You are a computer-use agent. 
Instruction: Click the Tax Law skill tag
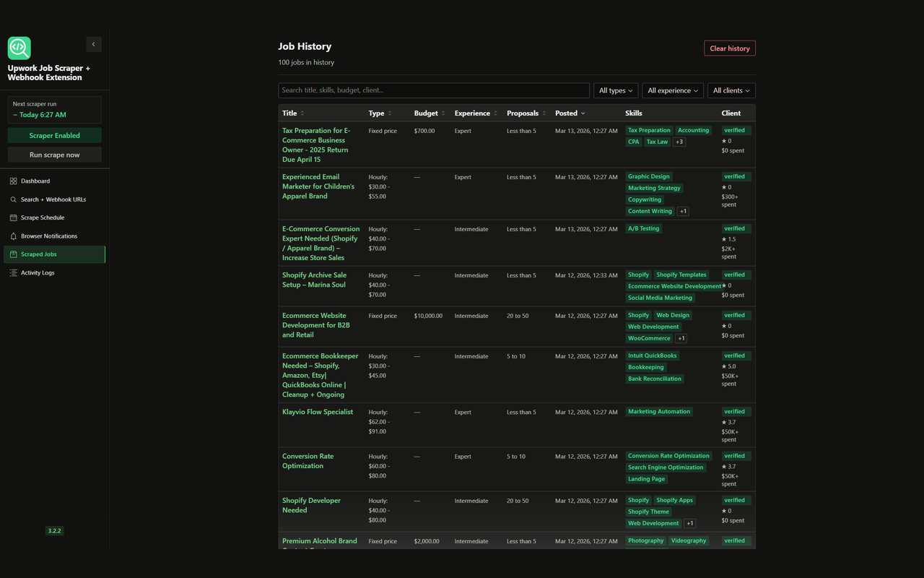[x=658, y=142]
